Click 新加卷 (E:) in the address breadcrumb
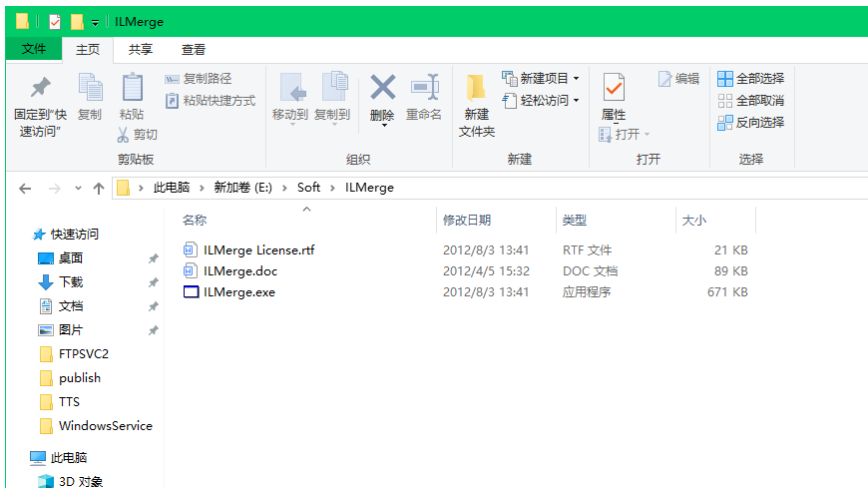 (243, 188)
